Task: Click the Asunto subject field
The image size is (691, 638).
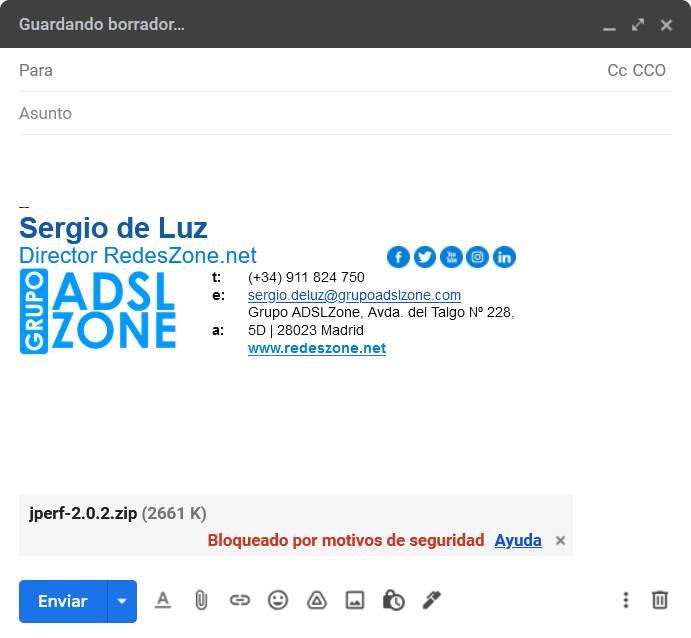Action: pyautogui.click(x=300, y=113)
